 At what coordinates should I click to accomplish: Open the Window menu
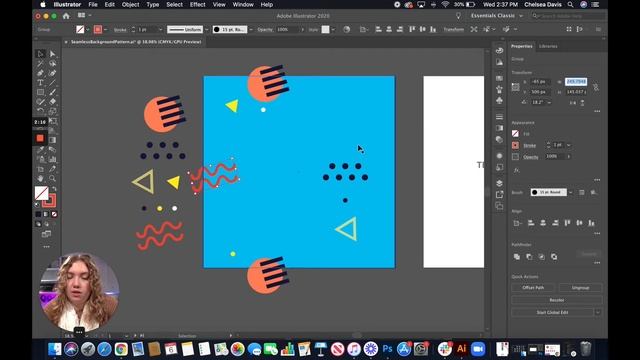click(243, 4)
